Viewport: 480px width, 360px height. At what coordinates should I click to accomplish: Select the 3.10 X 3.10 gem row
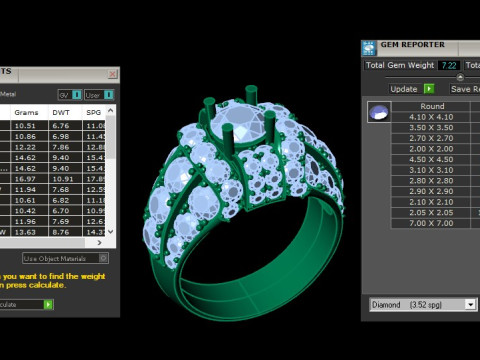[431, 170]
